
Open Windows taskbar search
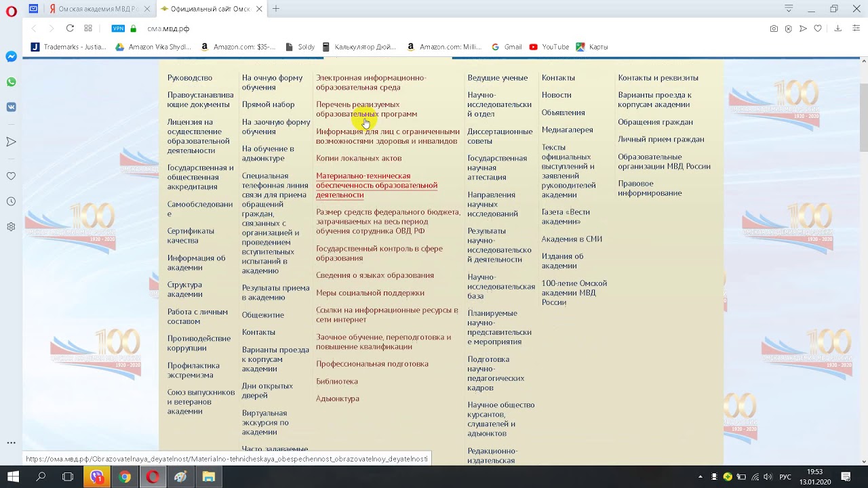tap(41, 477)
